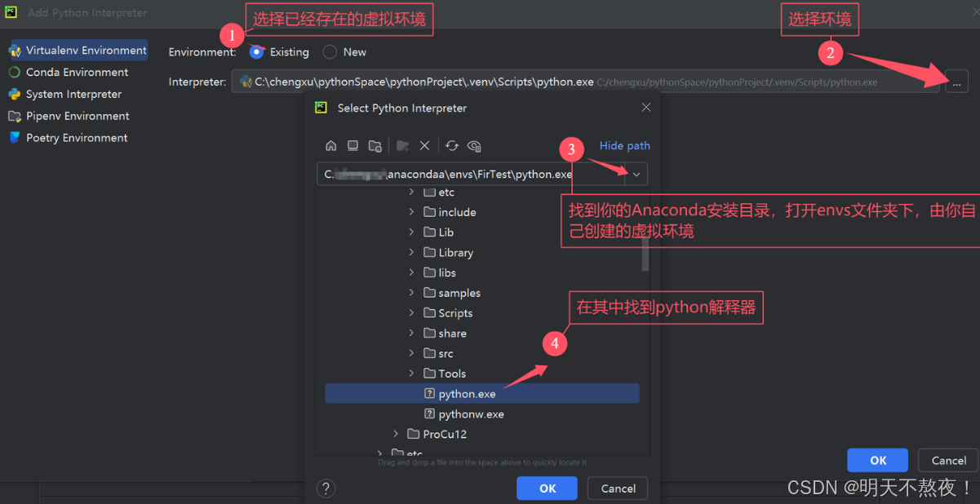Click the Home directory icon in file chooser
Viewport: 980px width, 504px height.
tap(330, 146)
